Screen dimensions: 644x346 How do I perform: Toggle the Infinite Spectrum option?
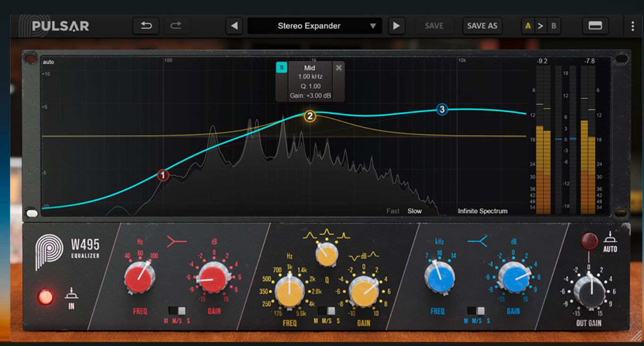(x=483, y=211)
